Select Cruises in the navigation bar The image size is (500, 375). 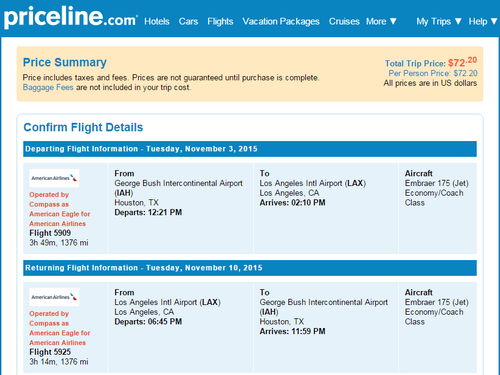[x=344, y=21]
